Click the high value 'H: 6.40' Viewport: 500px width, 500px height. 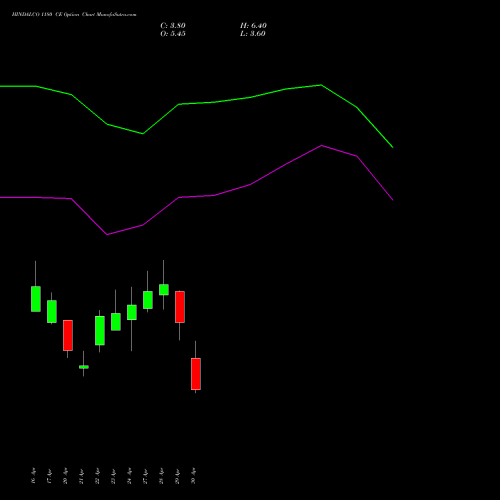[x=253, y=26]
